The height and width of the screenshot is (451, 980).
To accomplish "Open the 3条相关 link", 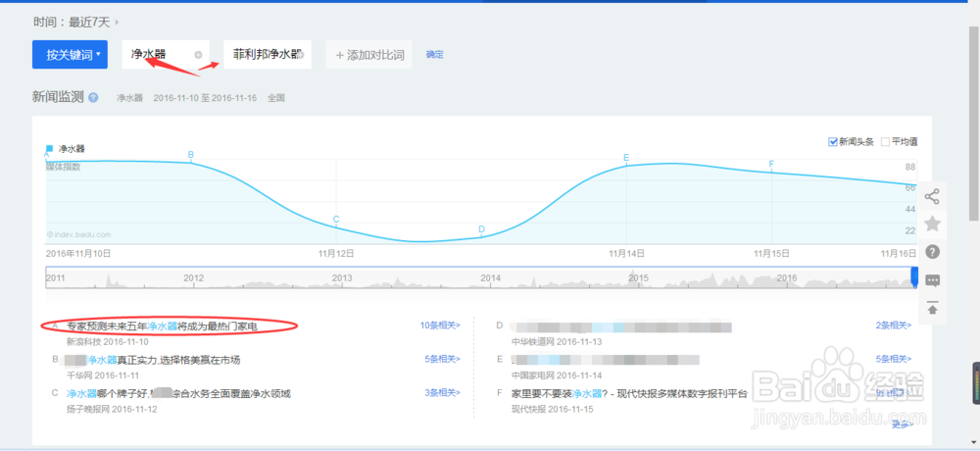I will tap(442, 393).
